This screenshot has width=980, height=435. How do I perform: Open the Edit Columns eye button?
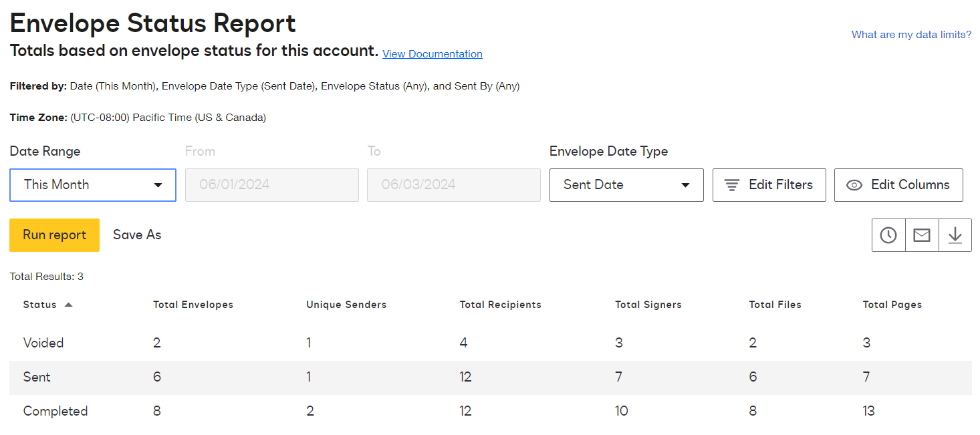pyautogui.click(x=898, y=185)
